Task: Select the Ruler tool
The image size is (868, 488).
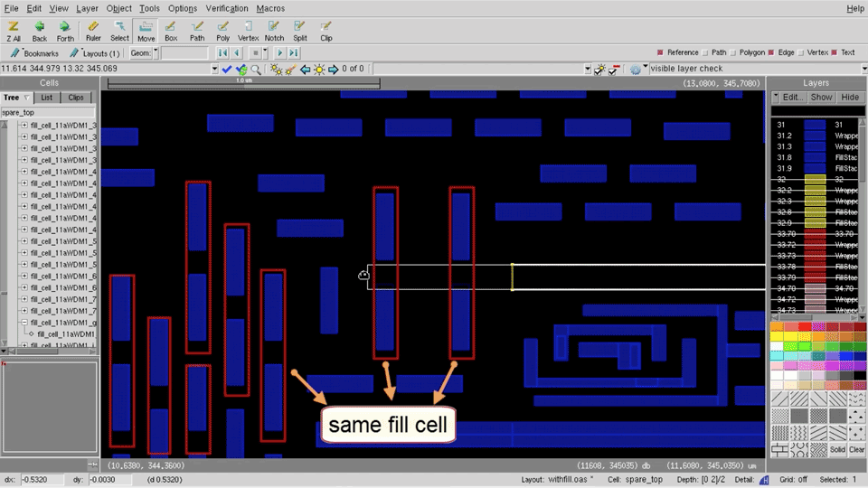Action: pyautogui.click(x=93, y=32)
